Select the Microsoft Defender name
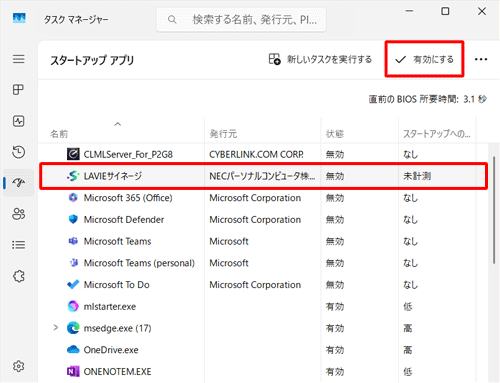 (x=124, y=219)
